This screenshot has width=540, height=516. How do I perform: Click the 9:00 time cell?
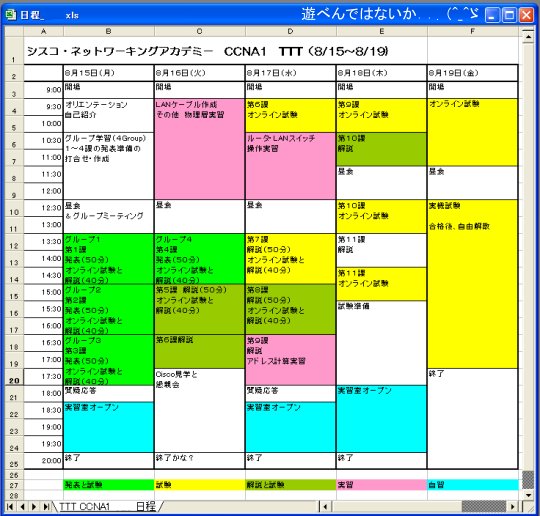(43, 90)
